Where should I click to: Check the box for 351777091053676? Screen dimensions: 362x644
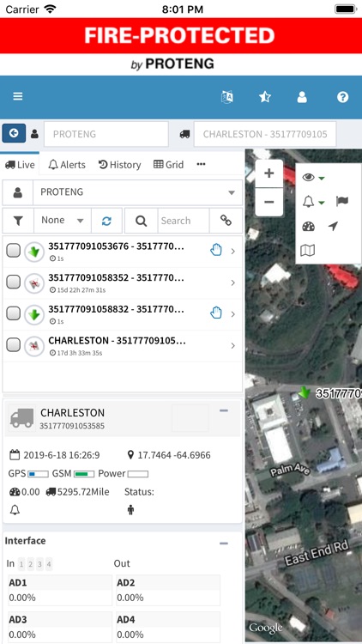click(x=14, y=250)
